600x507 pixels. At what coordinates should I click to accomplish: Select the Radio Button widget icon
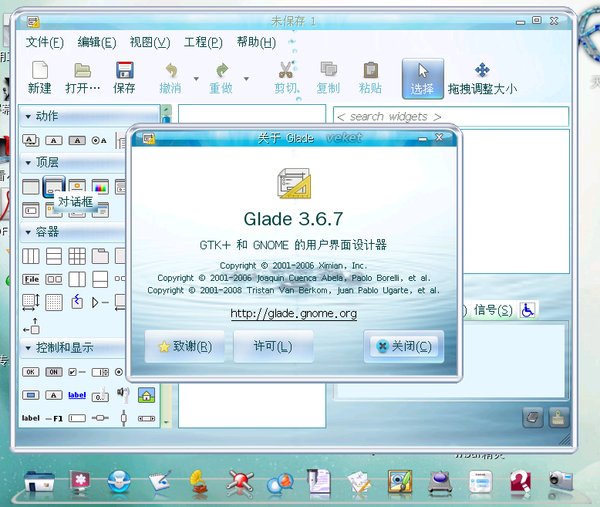[x=119, y=372]
